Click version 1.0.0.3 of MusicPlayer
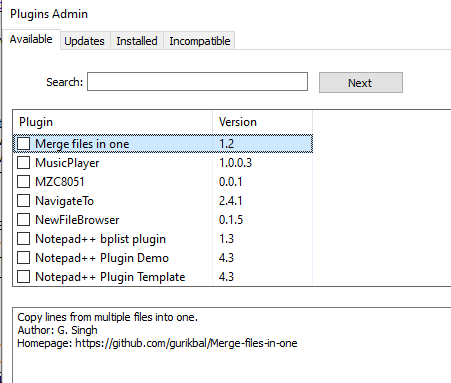Screen dimensions: 451x383 pos(235,163)
